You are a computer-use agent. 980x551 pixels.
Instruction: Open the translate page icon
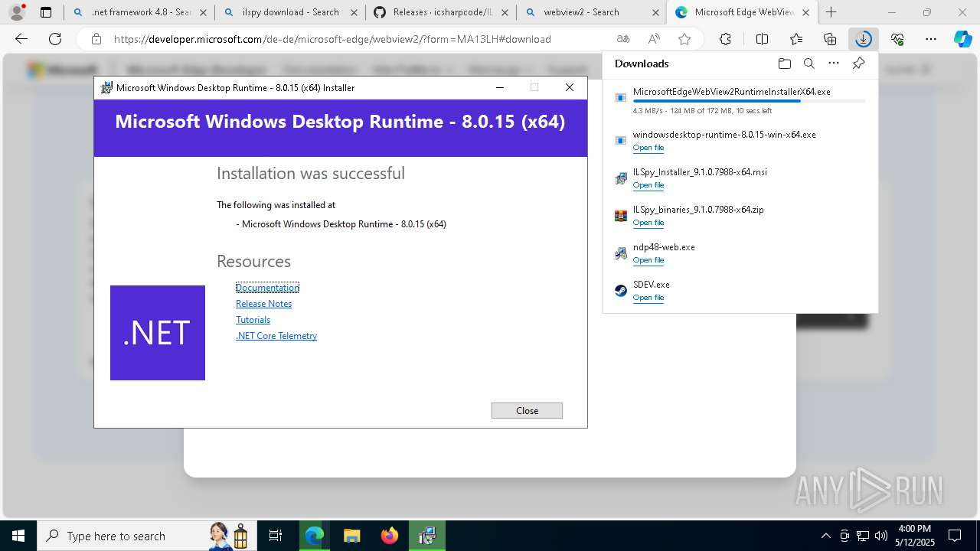[623, 39]
